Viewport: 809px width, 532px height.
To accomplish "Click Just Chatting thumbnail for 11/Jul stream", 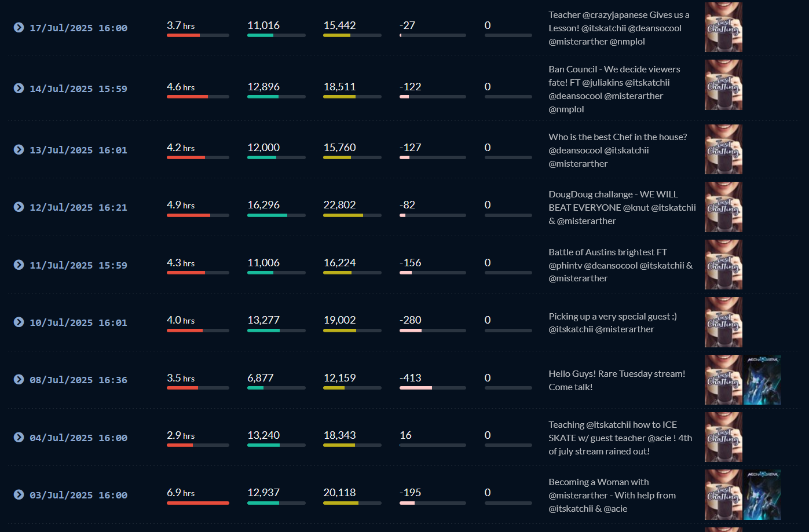I will 723,265.
